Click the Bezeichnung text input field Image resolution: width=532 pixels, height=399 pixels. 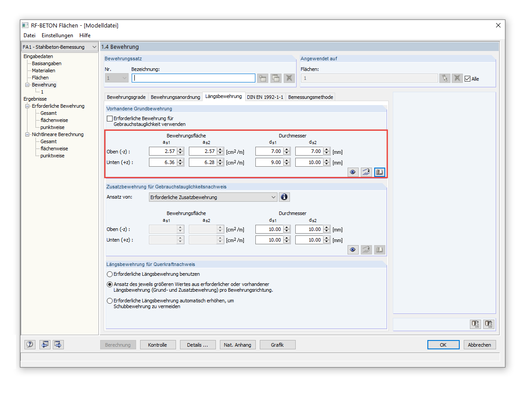193,78
